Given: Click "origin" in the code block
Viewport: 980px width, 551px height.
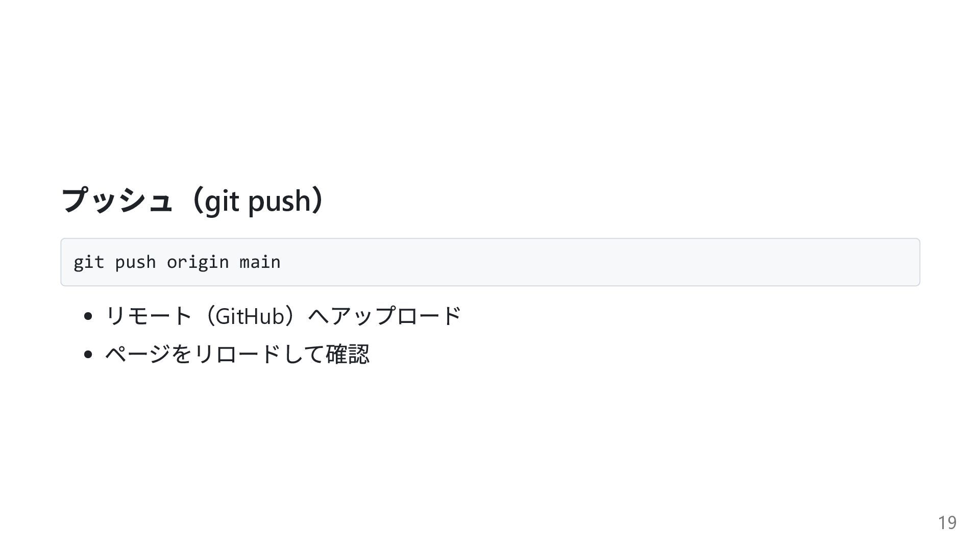Looking at the screenshot, I should (x=198, y=262).
